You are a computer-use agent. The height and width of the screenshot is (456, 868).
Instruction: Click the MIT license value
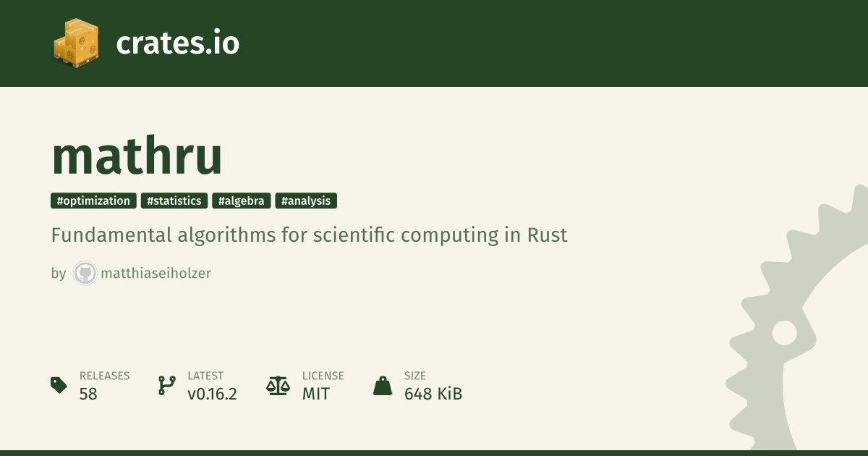point(316,394)
